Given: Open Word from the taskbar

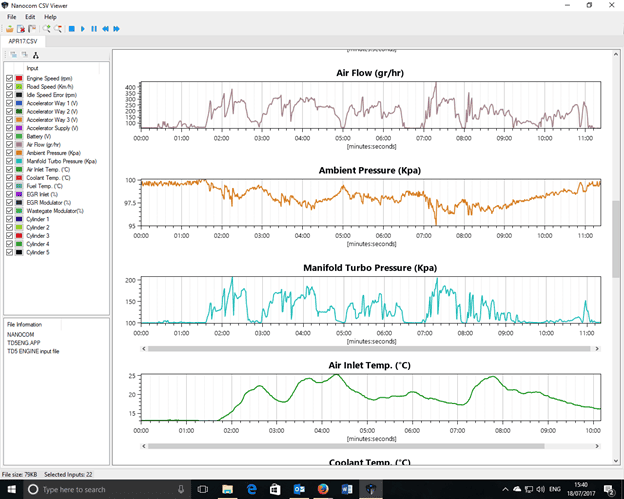Looking at the screenshot, I should tap(347, 489).
